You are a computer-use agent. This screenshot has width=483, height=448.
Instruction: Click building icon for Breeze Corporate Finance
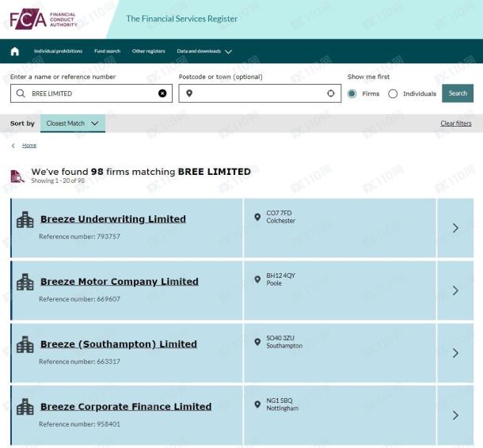point(25,407)
